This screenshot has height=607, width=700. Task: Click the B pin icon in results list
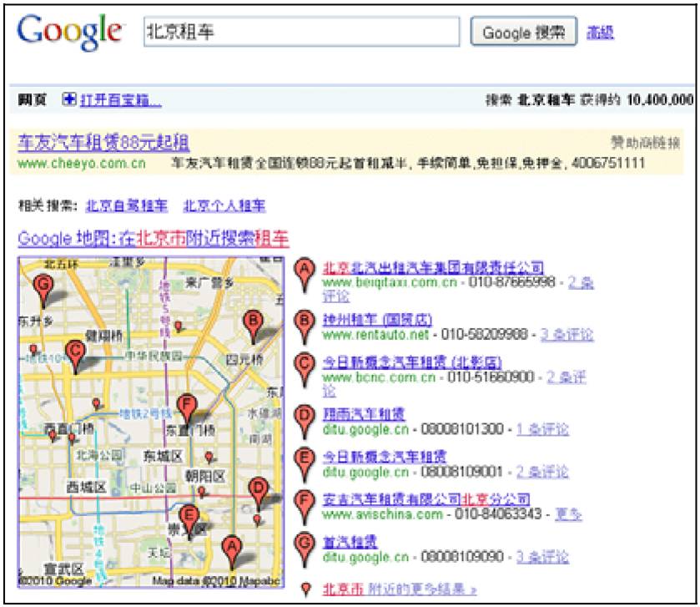305,327
